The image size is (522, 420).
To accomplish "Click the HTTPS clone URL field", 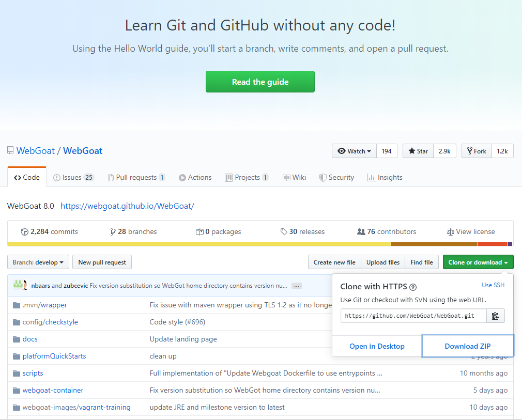I will [413, 316].
